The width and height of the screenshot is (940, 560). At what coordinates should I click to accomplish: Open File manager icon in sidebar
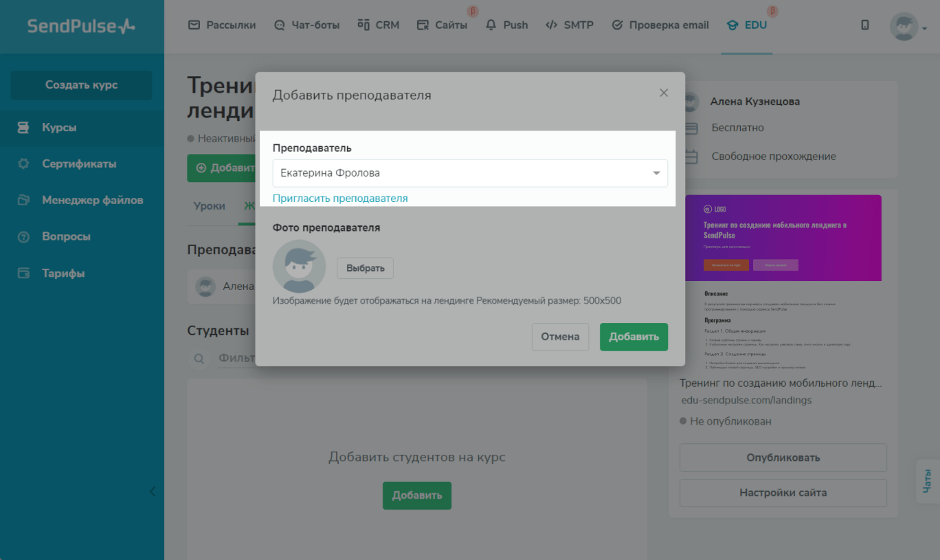point(23,201)
